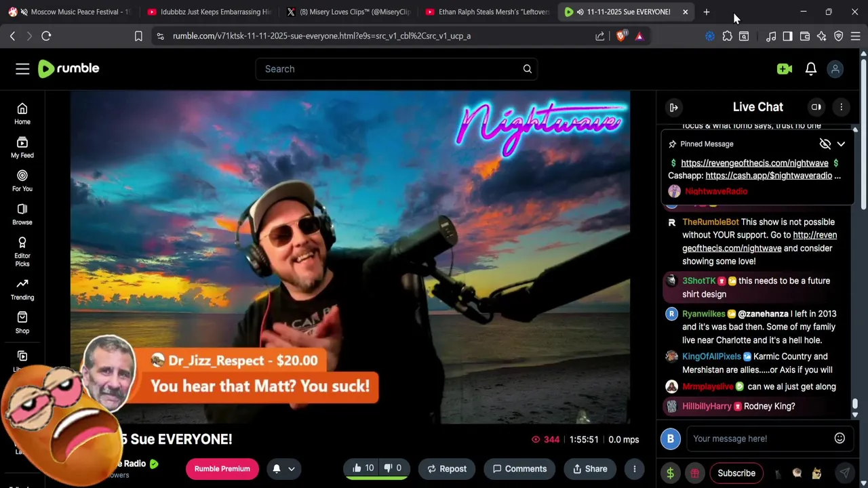Switch to Idubbbz Just Keeps Embarrassing tab

tap(208, 12)
